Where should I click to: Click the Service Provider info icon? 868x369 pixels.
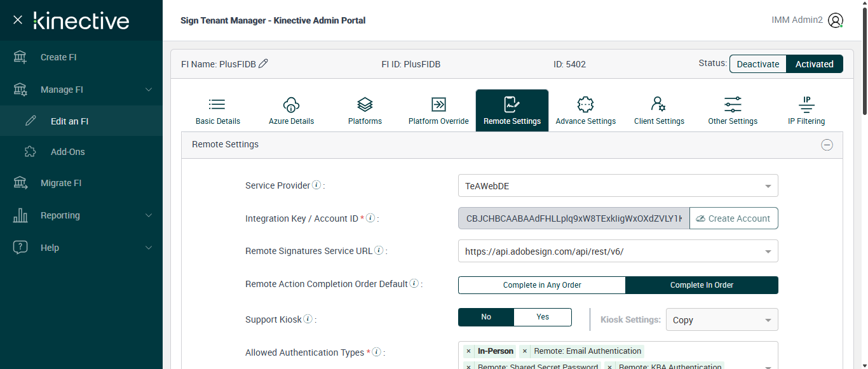pyautogui.click(x=316, y=185)
